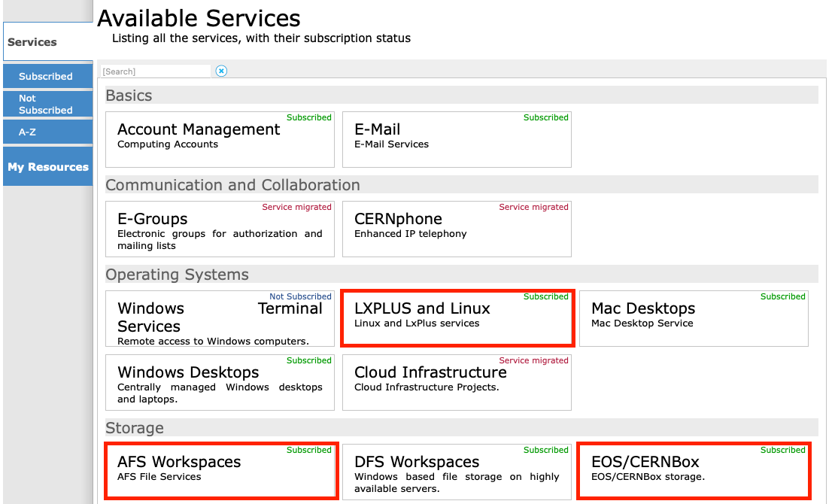Open the EOS/CERNBox service card
The height and width of the screenshot is (504, 835).
tap(694, 472)
